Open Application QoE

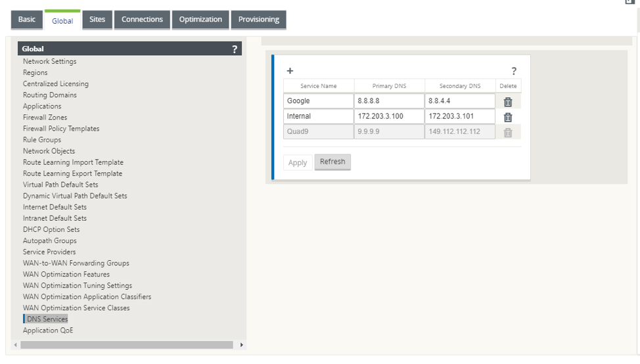click(48, 330)
